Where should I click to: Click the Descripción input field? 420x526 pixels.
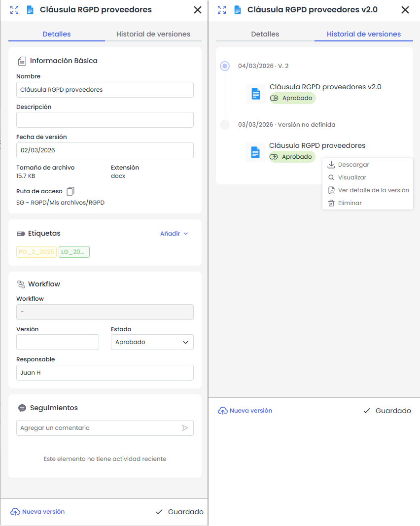point(105,120)
